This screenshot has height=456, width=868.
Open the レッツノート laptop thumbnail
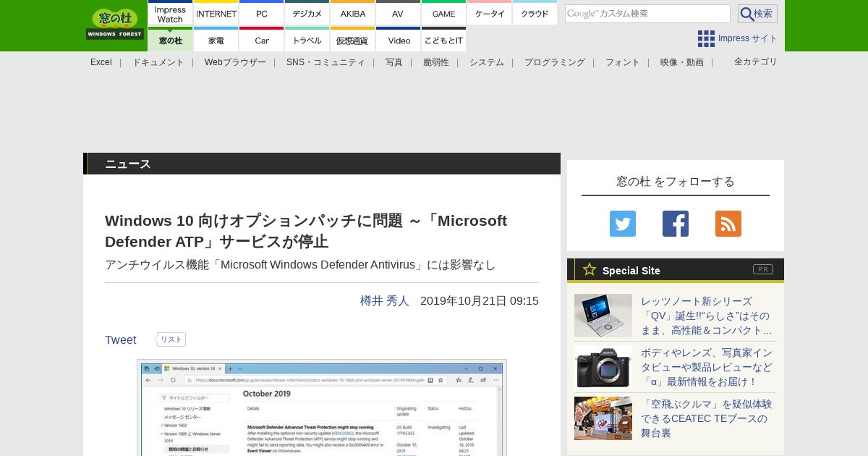tap(603, 316)
